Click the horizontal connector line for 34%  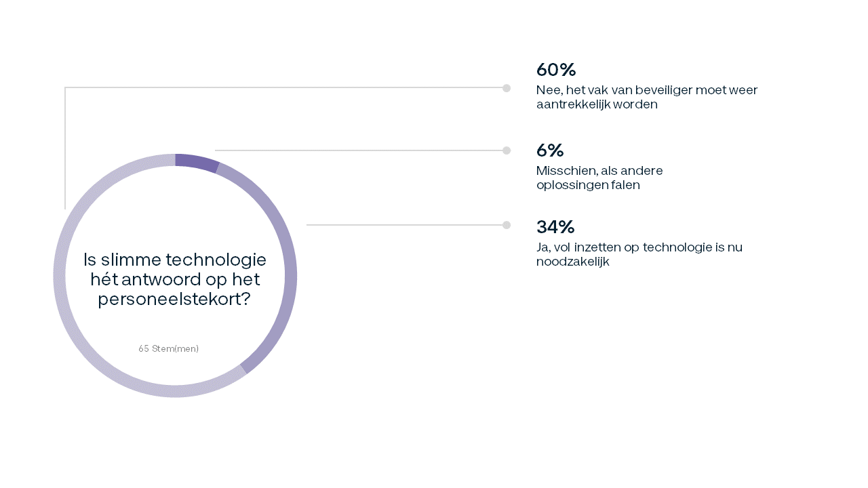pos(405,225)
